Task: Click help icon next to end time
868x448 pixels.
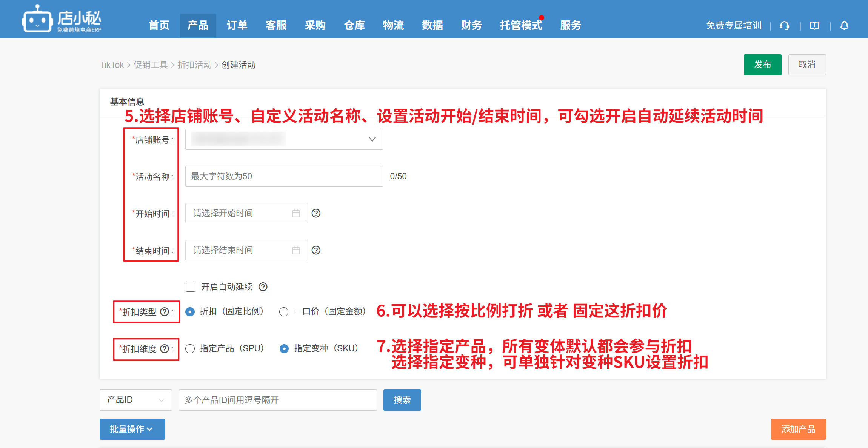Action: point(316,250)
